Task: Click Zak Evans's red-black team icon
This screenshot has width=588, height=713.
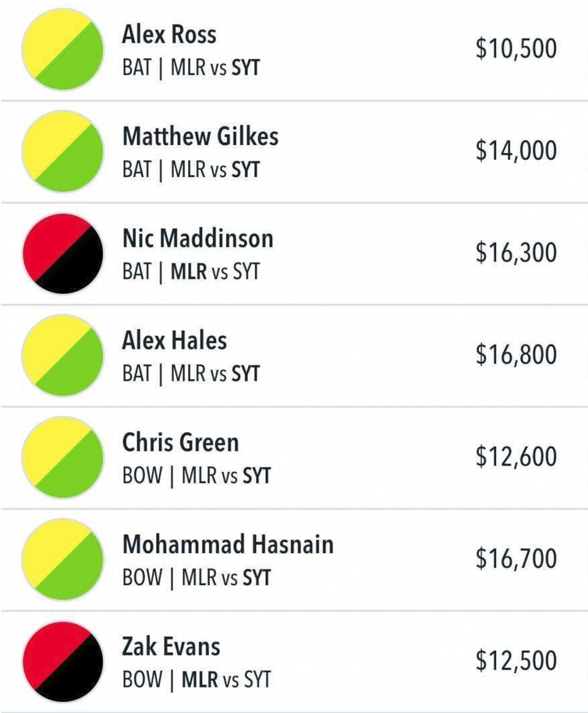Action: 63,661
